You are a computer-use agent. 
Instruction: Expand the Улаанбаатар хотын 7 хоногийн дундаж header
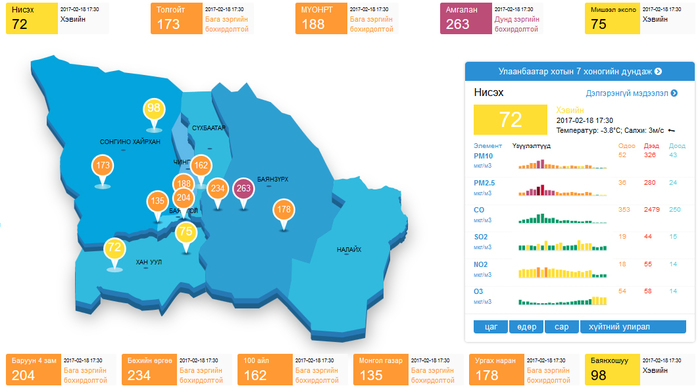(x=579, y=71)
